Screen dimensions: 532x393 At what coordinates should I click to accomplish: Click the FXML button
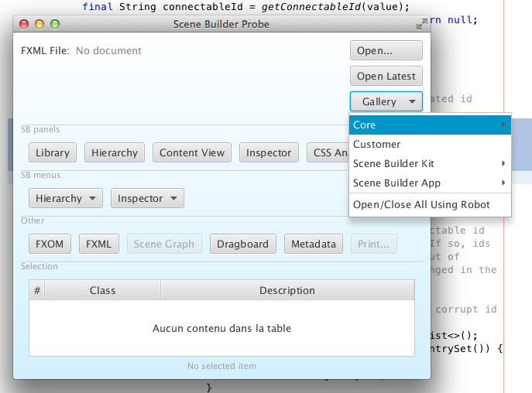click(x=98, y=244)
